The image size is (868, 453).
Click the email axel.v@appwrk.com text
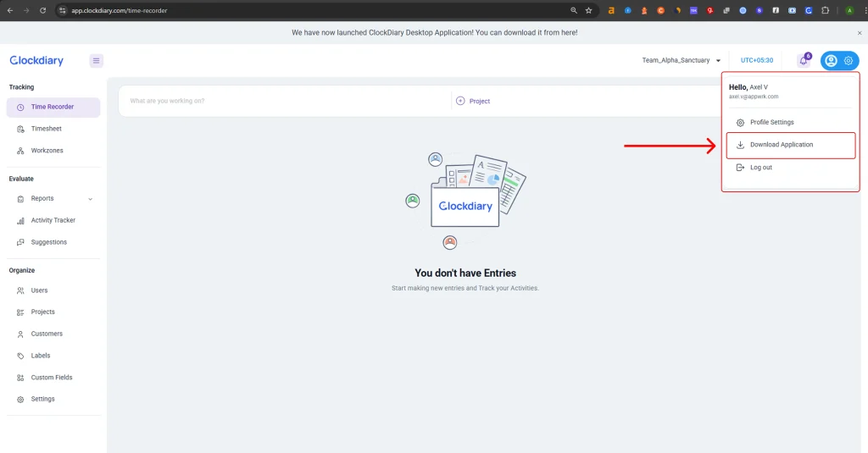click(x=754, y=97)
